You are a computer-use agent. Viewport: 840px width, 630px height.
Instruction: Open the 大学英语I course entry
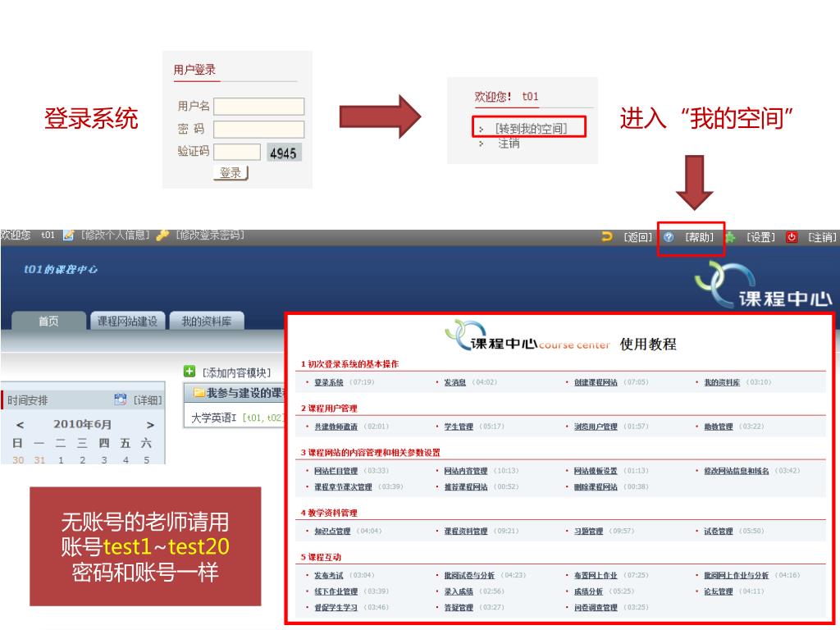214,418
